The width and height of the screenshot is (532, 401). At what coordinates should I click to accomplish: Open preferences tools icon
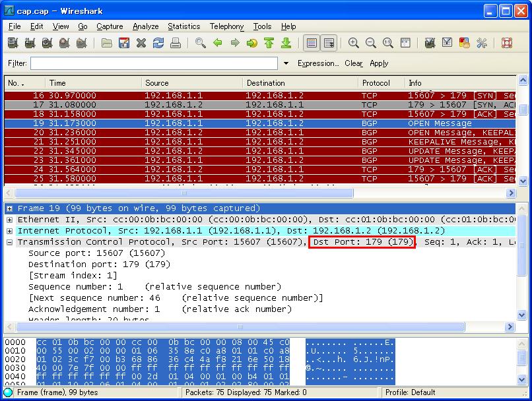pyautogui.click(x=481, y=43)
